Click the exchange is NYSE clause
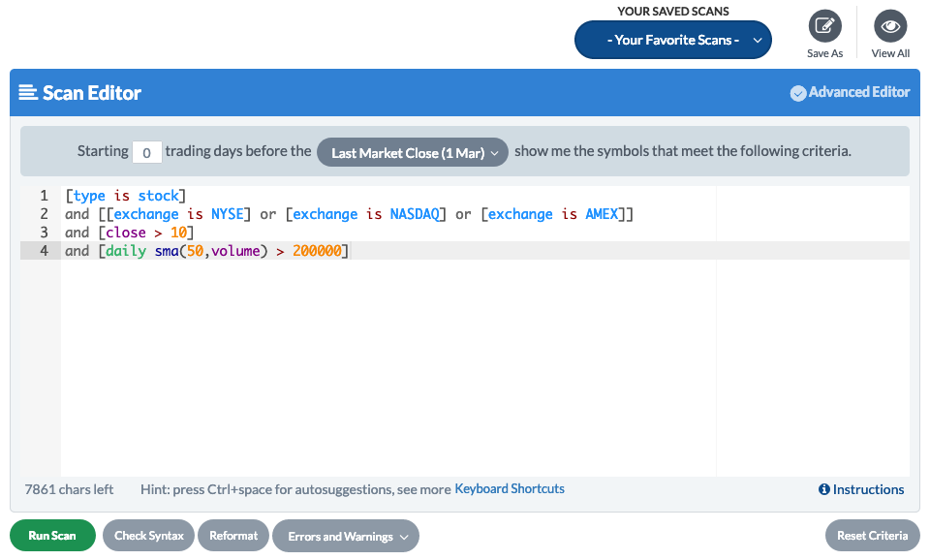 pyautogui.click(x=178, y=214)
